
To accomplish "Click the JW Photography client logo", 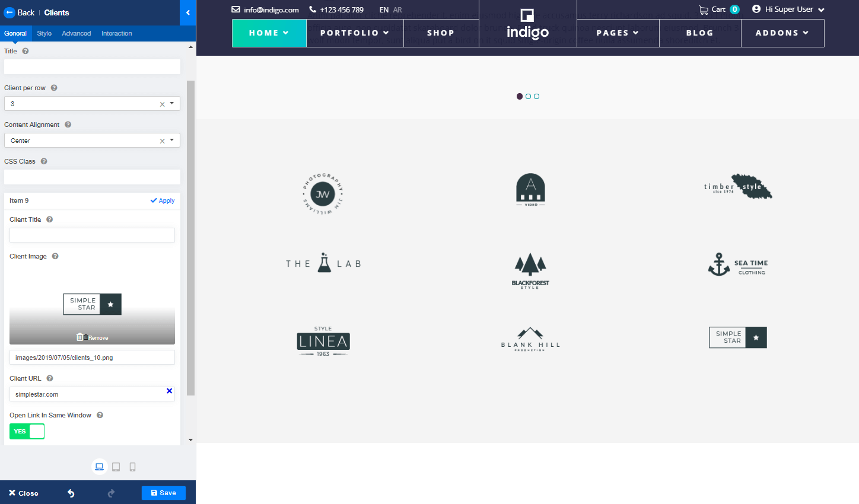I will (323, 194).
